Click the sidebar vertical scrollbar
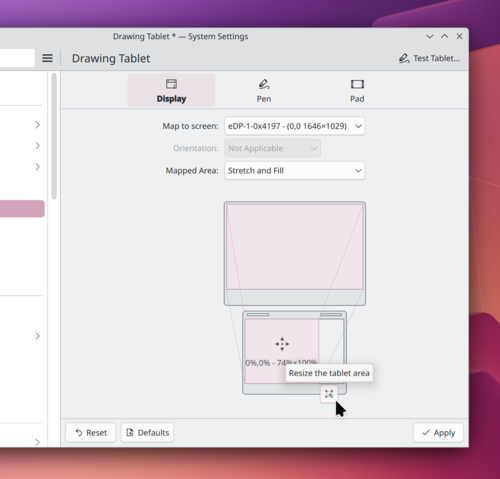 (x=54, y=136)
